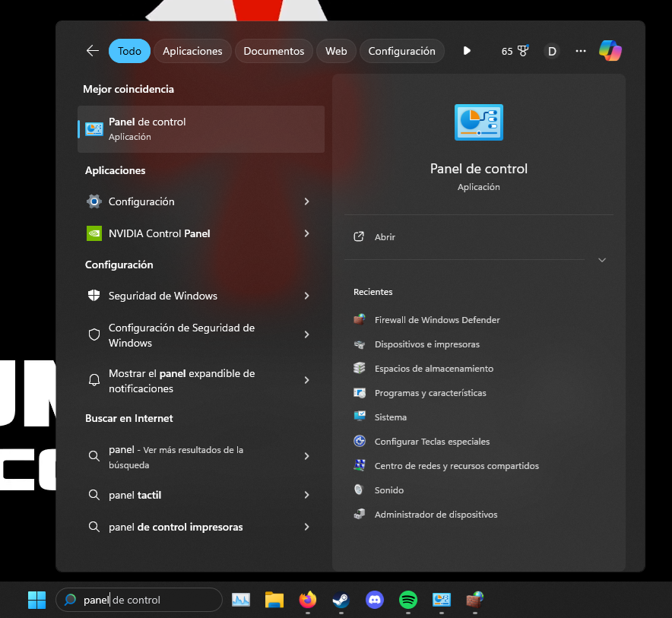Open the NVIDIA Control Panel result
Image resolution: width=672 pixels, height=618 pixels.
(201, 233)
